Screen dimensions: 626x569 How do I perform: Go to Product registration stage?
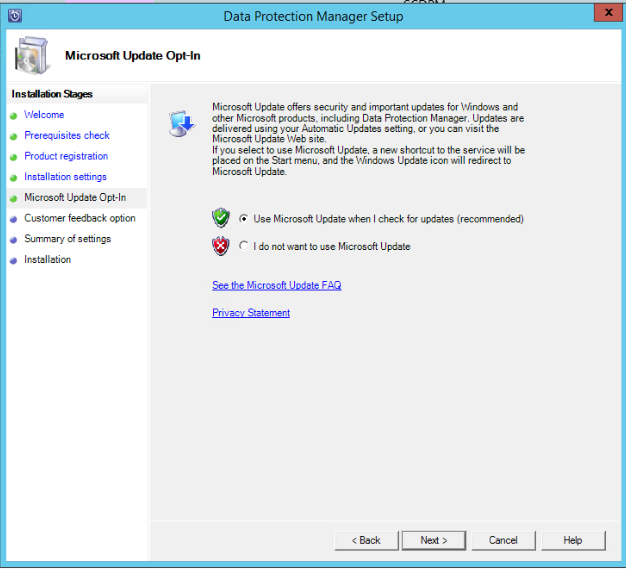point(66,156)
